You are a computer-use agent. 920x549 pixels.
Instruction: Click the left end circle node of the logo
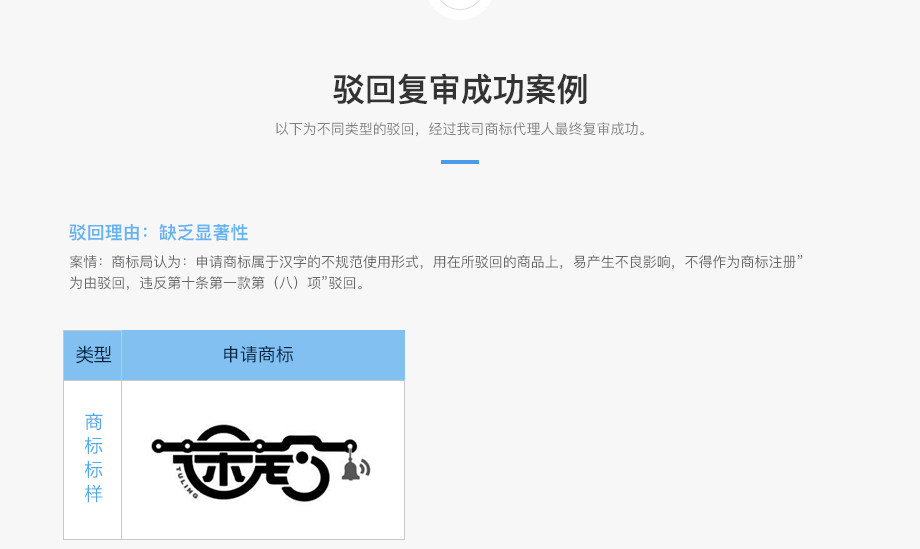157,446
